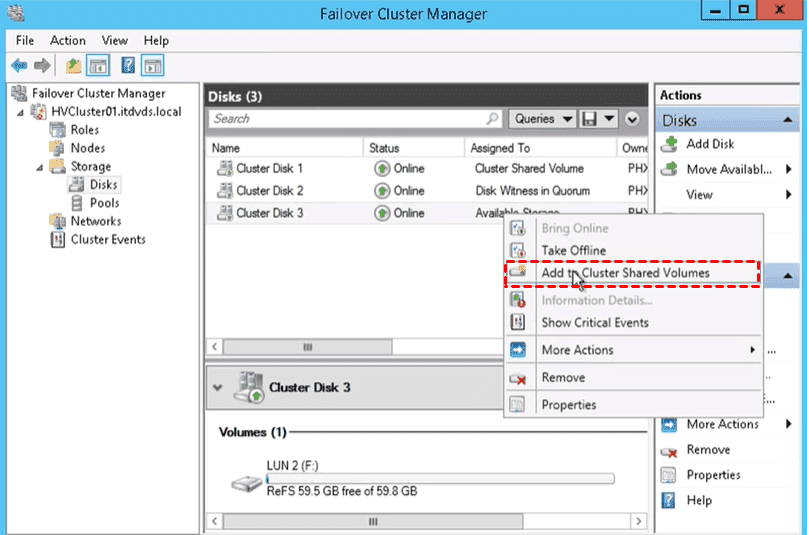Collapse the Storage tree node
Viewport: 807px width, 535px height.
point(39,168)
